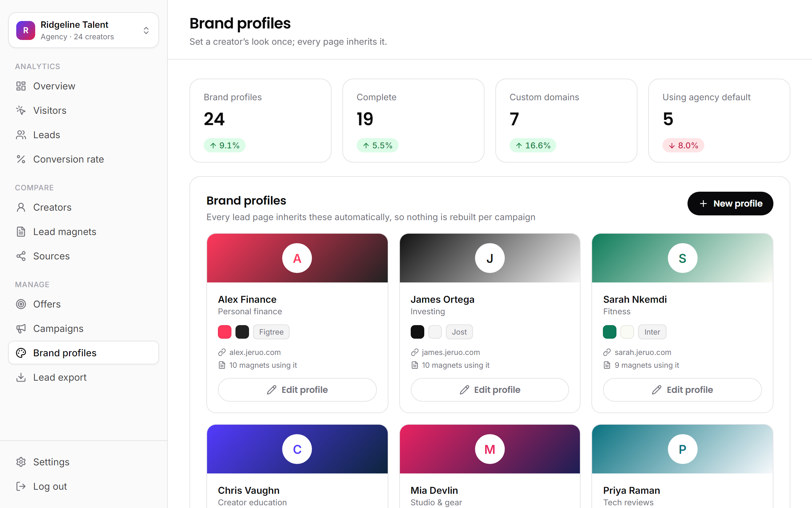Click the Log out arrow icon
This screenshot has height=508, width=812.
21,486
